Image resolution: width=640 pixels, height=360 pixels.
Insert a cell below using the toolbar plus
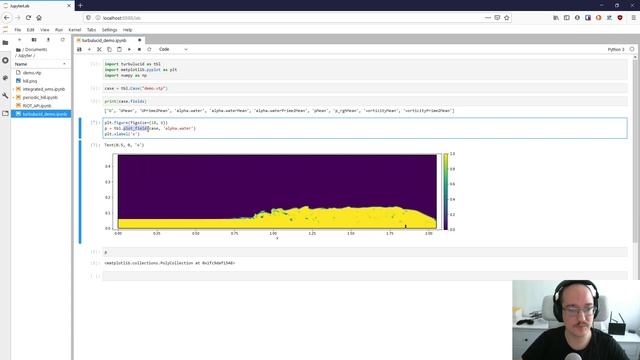pyautogui.click(x=89, y=49)
